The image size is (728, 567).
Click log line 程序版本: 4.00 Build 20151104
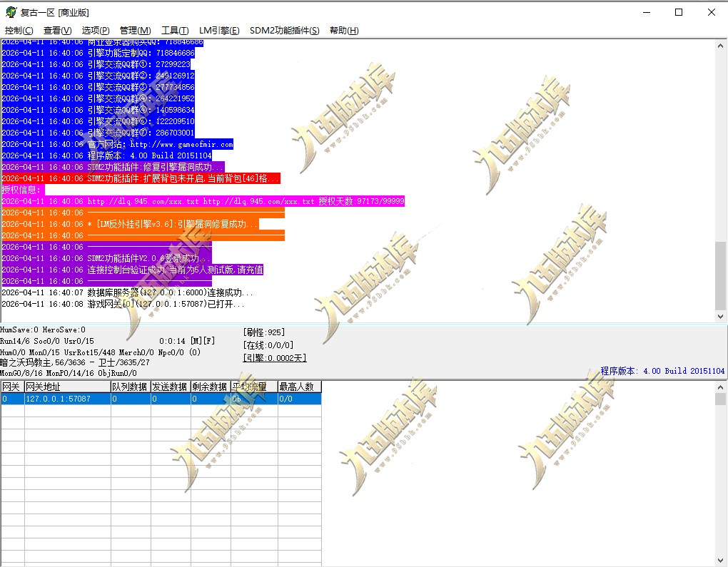(x=107, y=155)
